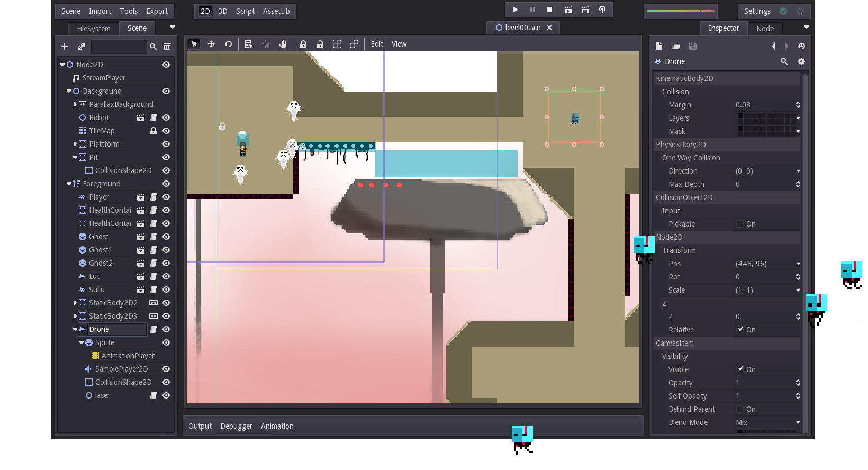Stop the running project
868x470 pixels.
549,10
